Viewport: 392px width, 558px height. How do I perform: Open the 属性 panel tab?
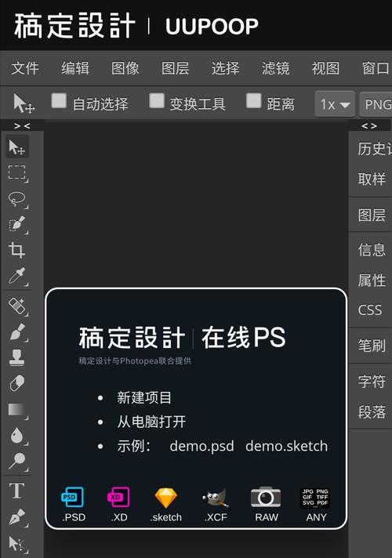point(372,281)
